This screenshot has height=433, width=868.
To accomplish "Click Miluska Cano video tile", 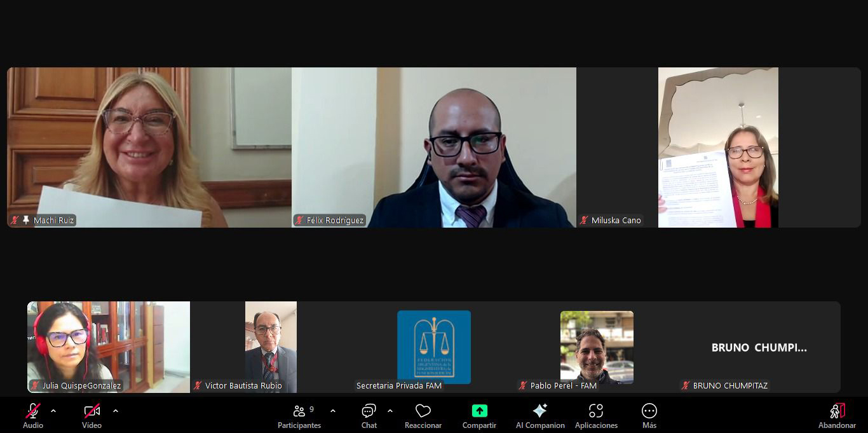I will (x=718, y=148).
